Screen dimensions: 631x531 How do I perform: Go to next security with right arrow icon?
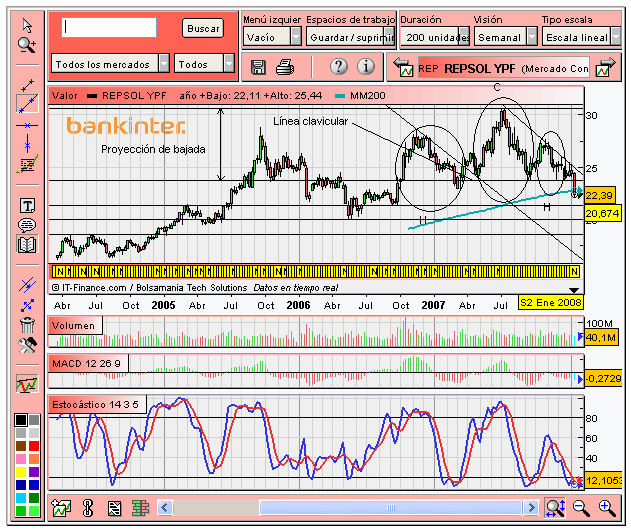click(606, 67)
